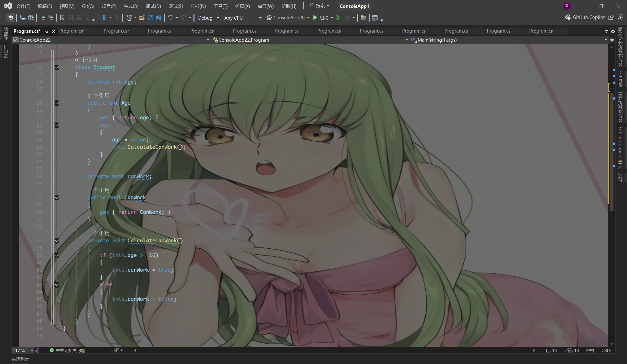The width and height of the screenshot is (627, 364).
Task: Click the new project icon in toolbar
Action: click(129, 18)
